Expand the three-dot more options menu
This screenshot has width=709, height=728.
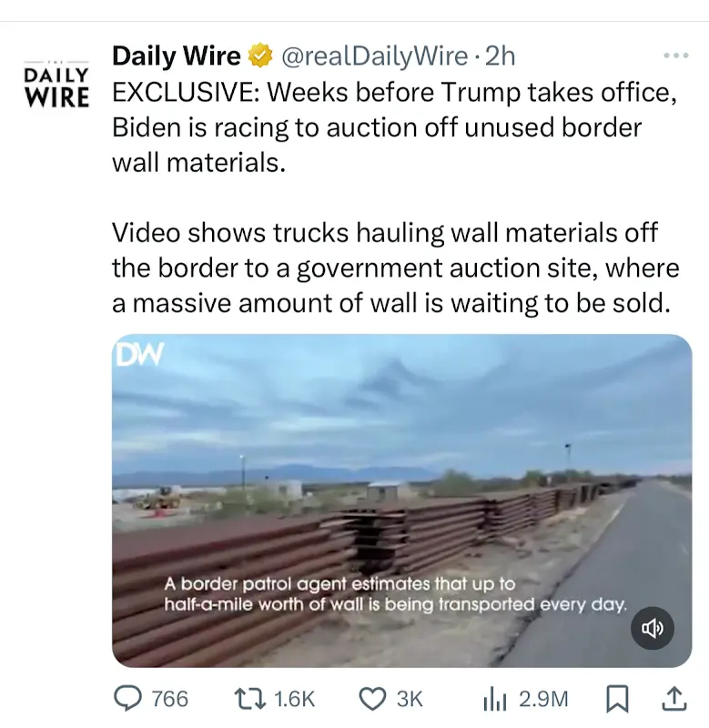tap(676, 56)
